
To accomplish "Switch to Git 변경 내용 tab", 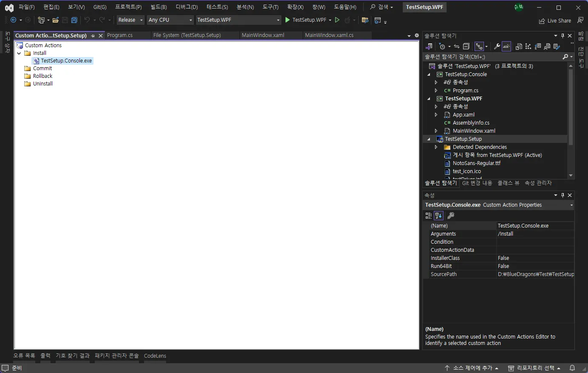I will [x=477, y=183].
